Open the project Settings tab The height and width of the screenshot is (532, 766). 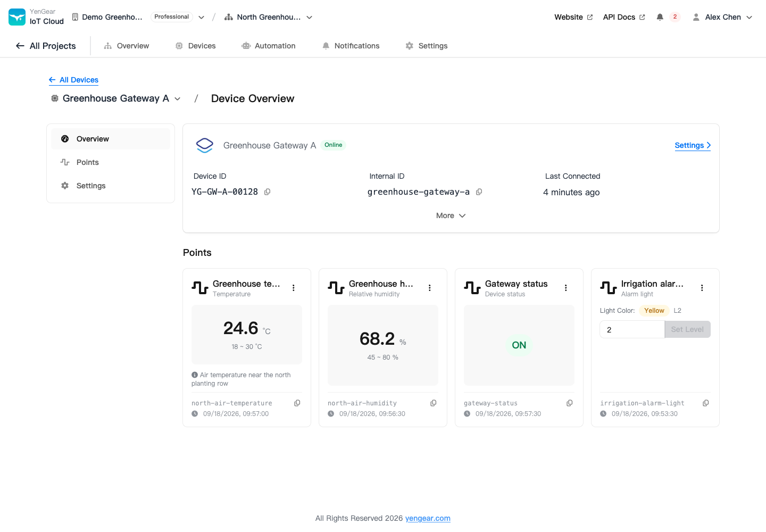pyautogui.click(x=427, y=46)
